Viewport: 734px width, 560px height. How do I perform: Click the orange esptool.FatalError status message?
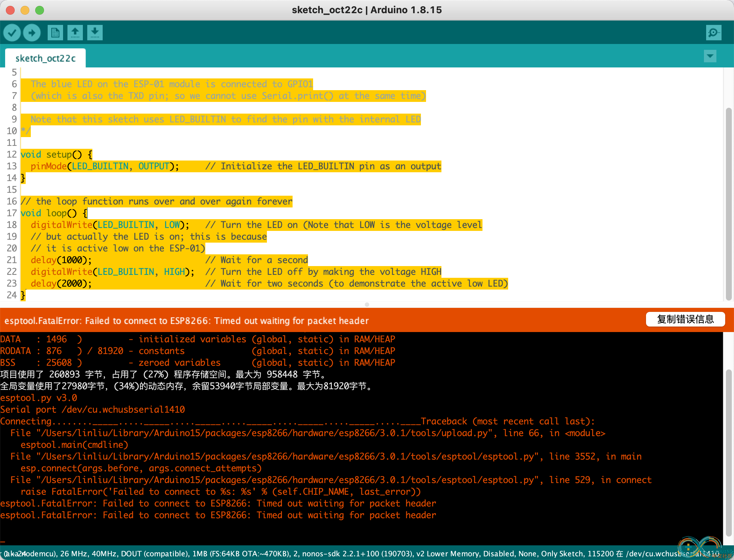click(x=186, y=321)
